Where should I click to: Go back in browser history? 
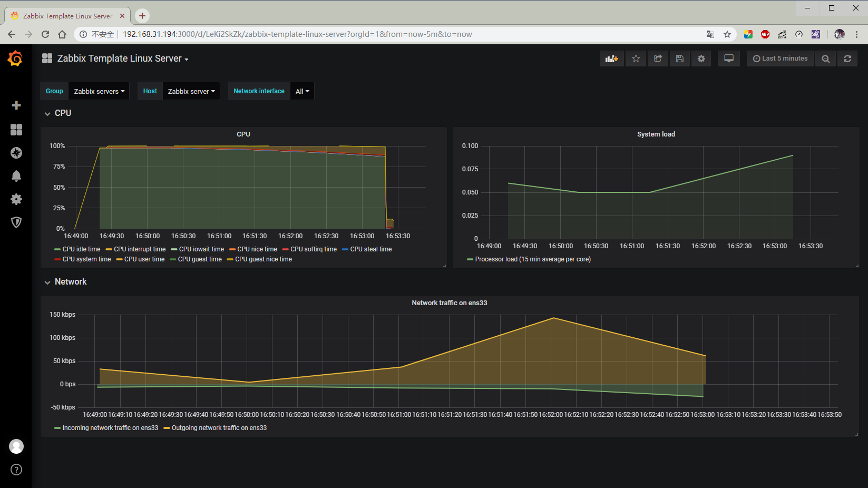click(x=12, y=34)
